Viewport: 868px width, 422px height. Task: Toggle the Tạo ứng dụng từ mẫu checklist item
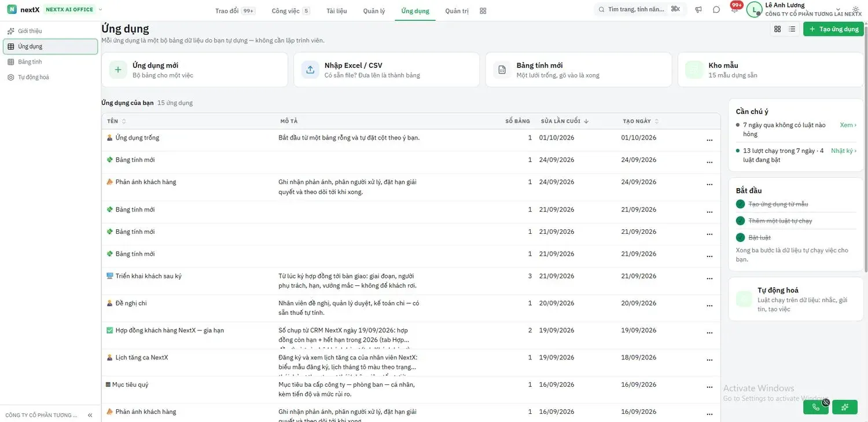[x=740, y=204]
